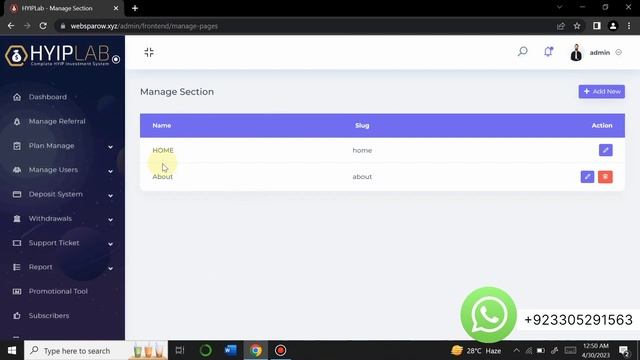Open Chrome from the taskbar
This screenshot has height=360, width=640.
point(256,351)
